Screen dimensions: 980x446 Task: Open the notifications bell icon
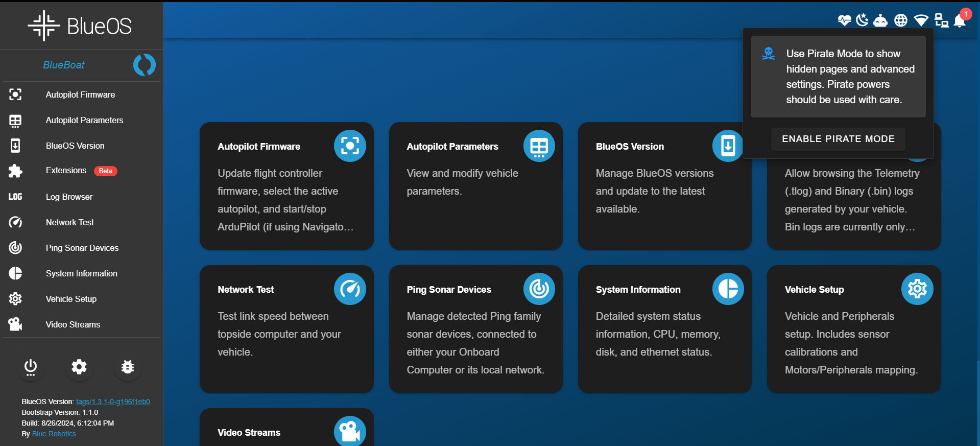coord(960,20)
